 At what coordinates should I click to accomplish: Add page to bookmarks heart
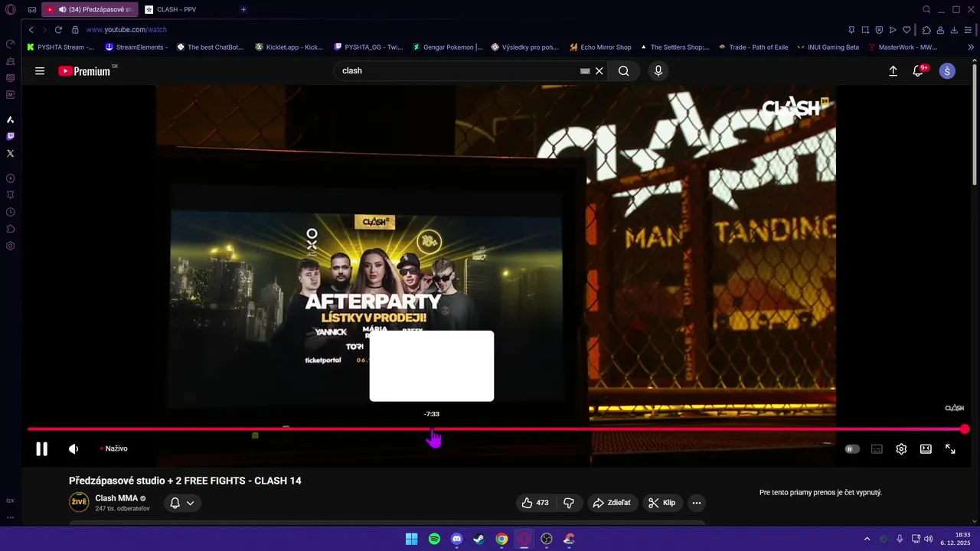[906, 30]
